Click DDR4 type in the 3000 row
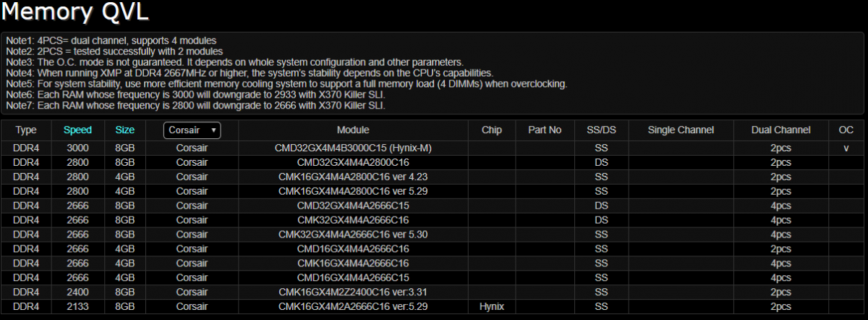The image size is (868, 320). [26, 148]
